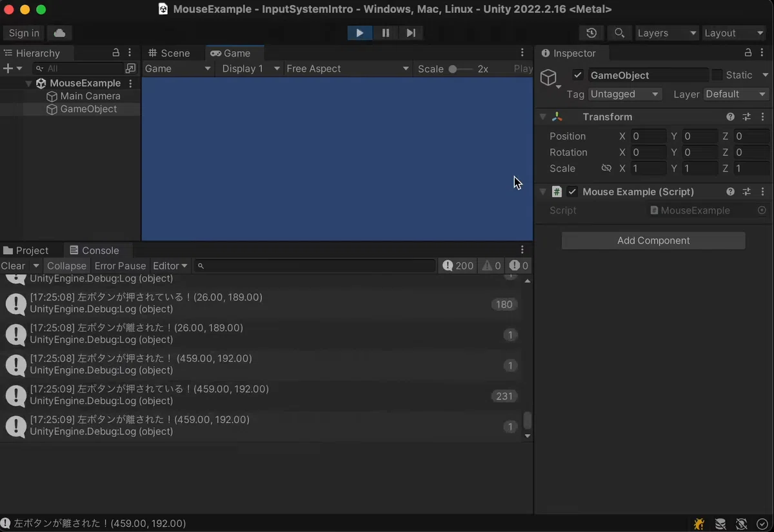Open Hierarchy panel options menu
This screenshot has height=532, width=774.
click(130, 53)
